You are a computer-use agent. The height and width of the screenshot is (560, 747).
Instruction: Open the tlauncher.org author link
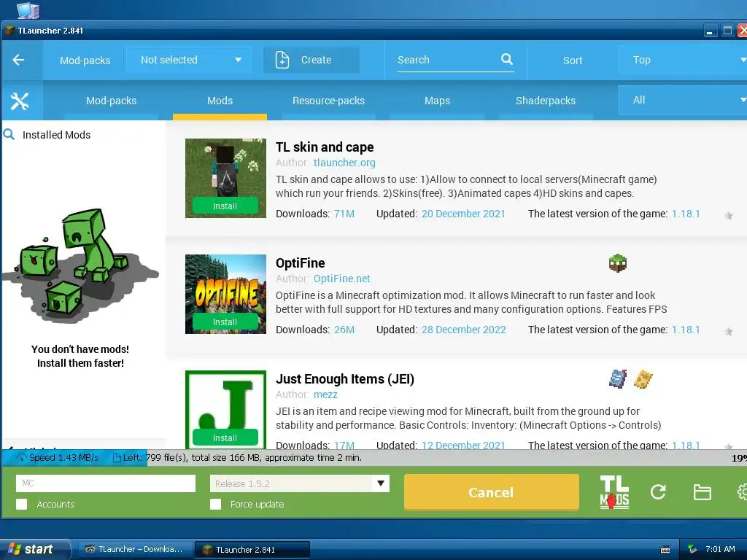[344, 163]
